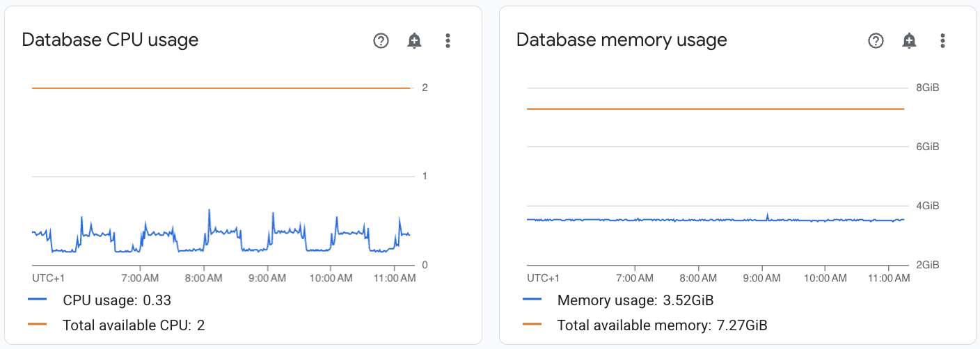Create alert on Database memory usage chart
980x349 pixels.
tap(909, 40)
